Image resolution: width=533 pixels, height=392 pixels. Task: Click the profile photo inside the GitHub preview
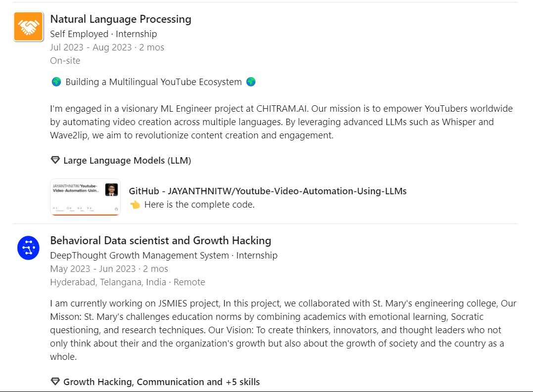(x=112, y=189)
